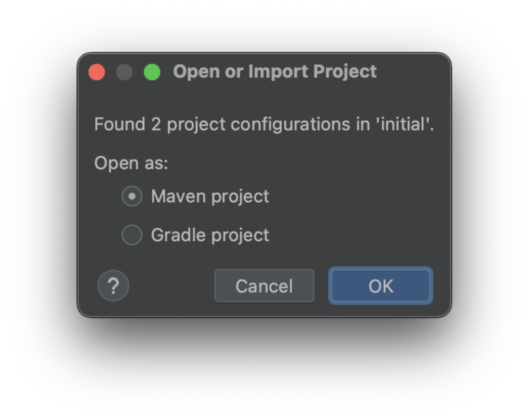This screenshot has height=420, width=529.
Task: Click the empty title bar area beside the title
Action: pos(412,72)
